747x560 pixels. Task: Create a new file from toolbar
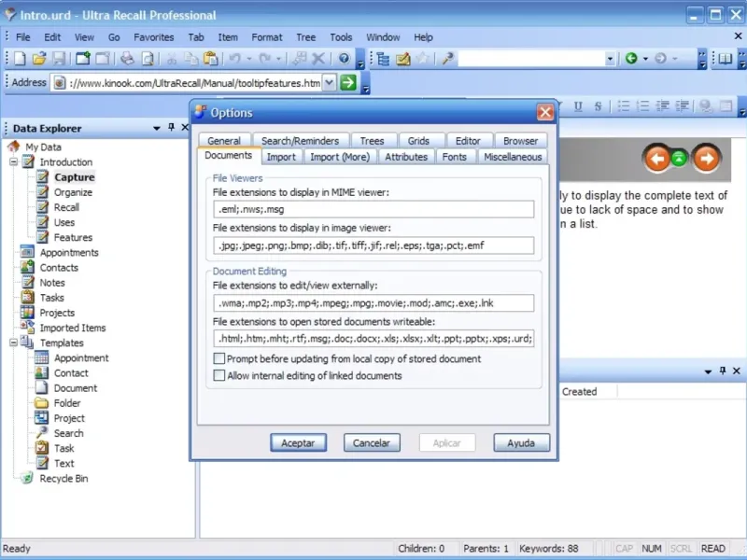tap(20, 59)
